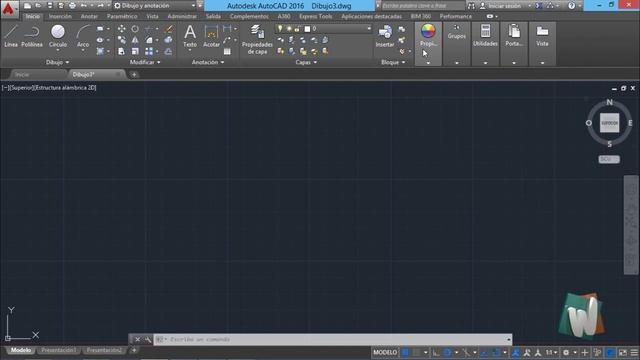
Task: Click the Explode (Descomponer) tool
Action: coord(169,40)
